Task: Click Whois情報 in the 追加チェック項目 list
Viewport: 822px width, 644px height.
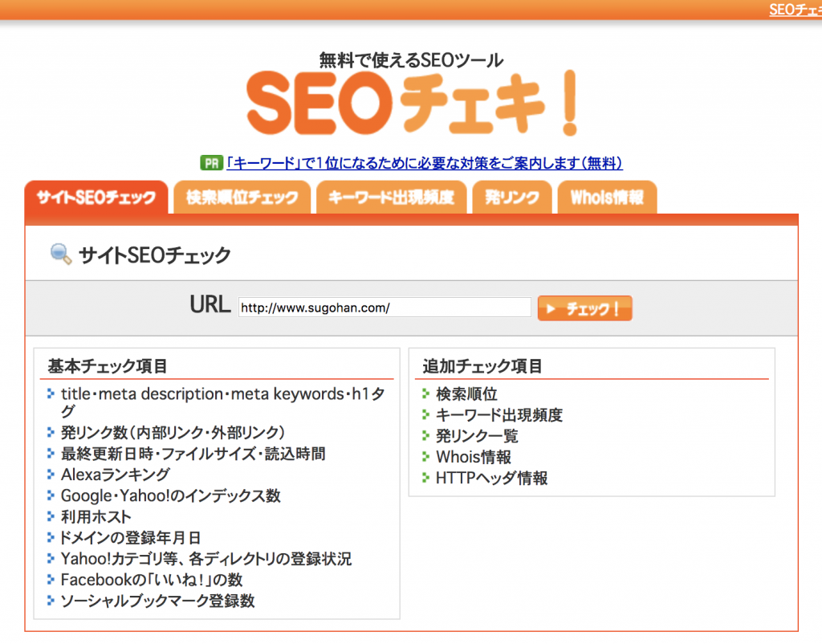Action: 474,457
